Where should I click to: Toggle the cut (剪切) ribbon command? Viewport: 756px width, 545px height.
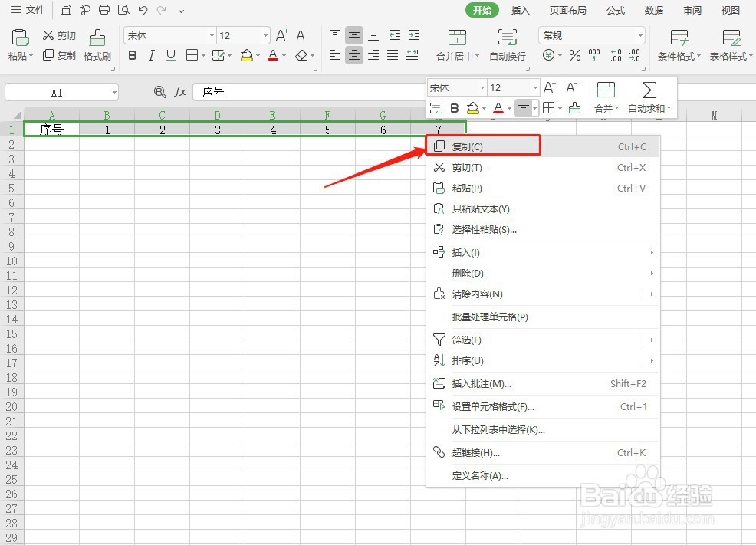tap(58, 34)
